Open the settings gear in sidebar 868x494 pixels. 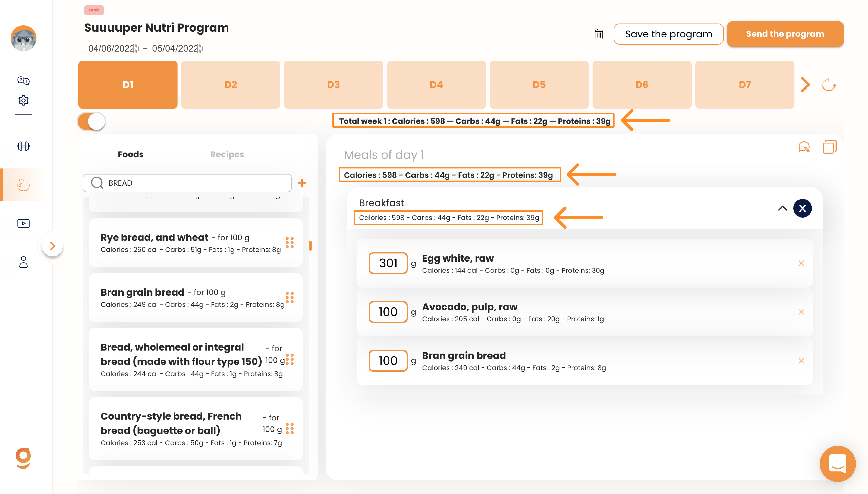[x=23, y=100]
